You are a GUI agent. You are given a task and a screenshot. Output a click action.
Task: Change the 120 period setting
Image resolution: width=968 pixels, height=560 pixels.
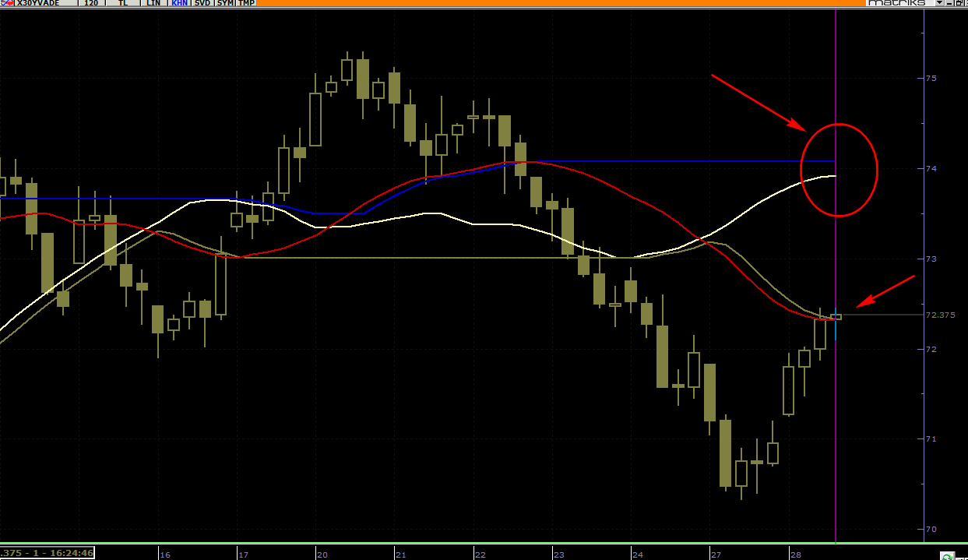(x=90, y=3)
